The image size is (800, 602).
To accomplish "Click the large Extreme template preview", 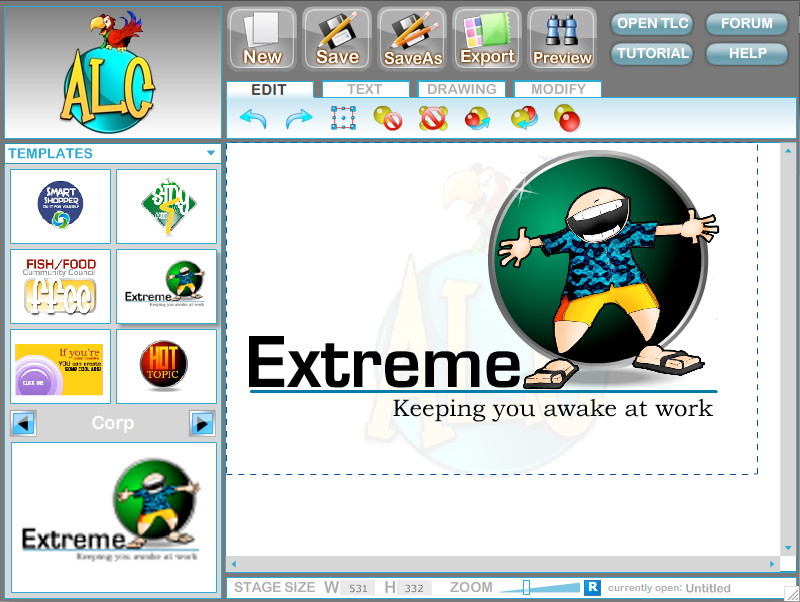I will 114,517.
